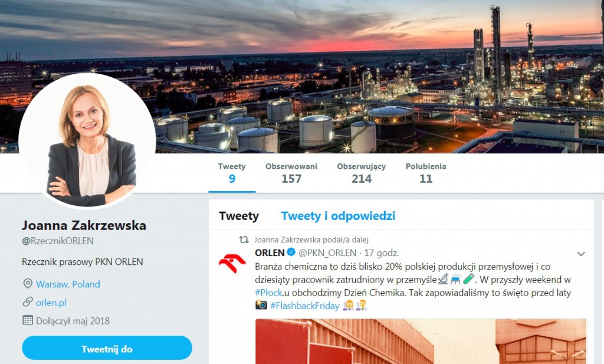Click the @PKN_ORLEN handle in the tweet
This screenshot has height=364, width=604.
click(327, 253)
